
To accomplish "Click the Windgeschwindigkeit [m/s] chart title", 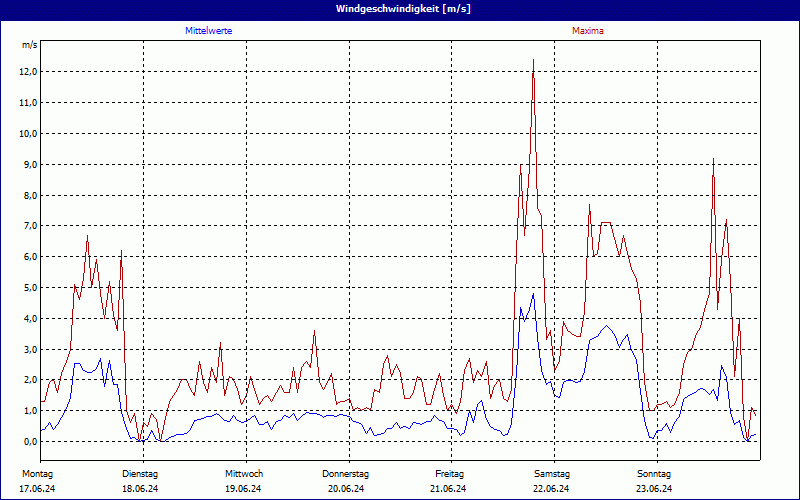I will [400, 8].
